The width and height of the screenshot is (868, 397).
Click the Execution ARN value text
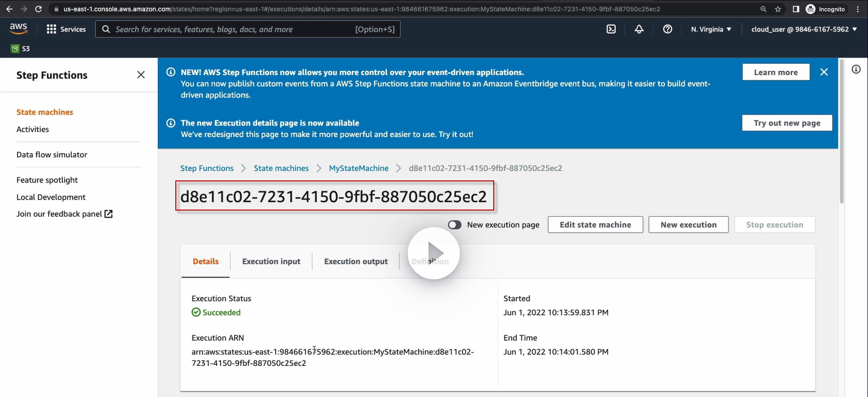(x=333, y=357)
